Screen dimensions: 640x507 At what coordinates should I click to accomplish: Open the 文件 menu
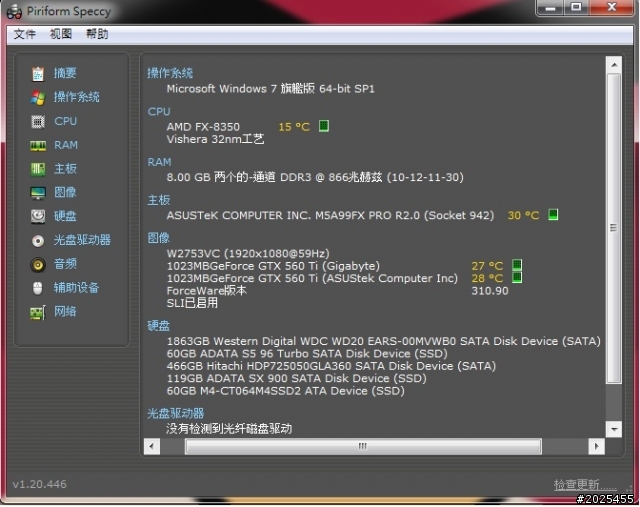click(24, 34)
